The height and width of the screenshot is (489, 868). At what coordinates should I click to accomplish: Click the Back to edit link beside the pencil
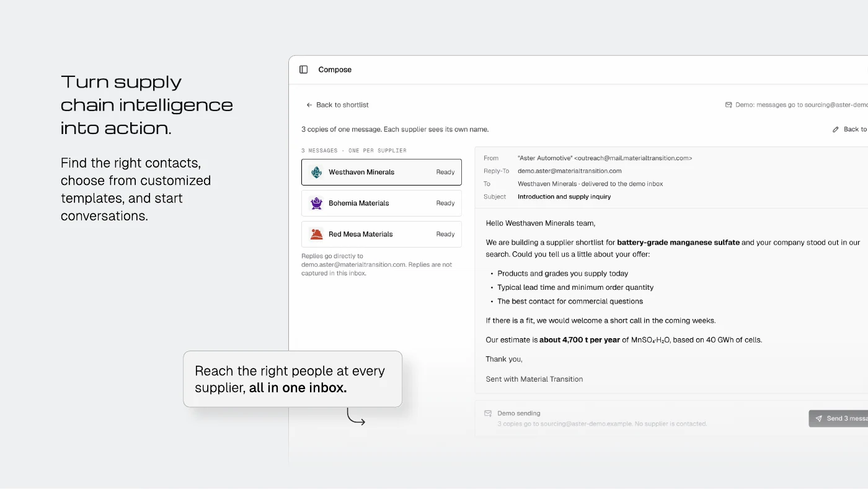coord(856,130)
